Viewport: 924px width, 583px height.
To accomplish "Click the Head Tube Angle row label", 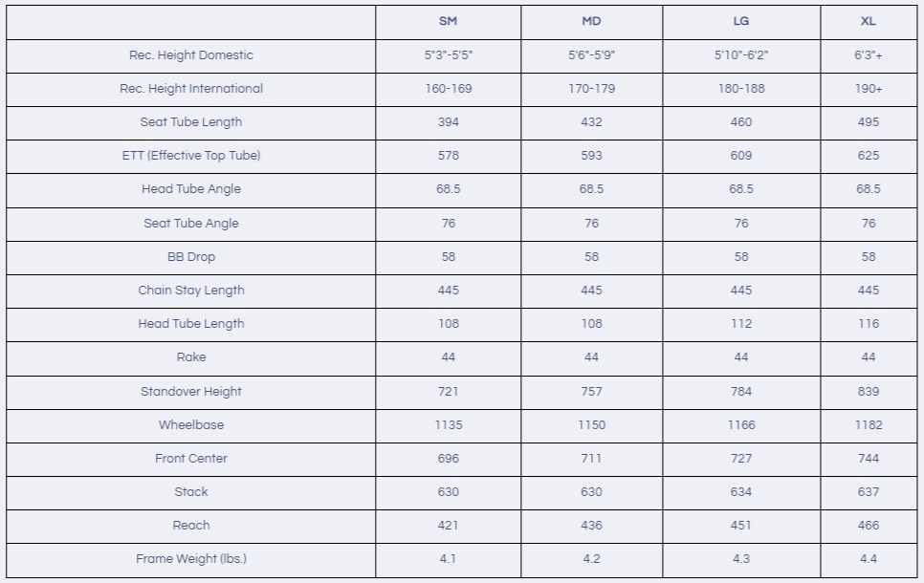I will tap(191, 189).
